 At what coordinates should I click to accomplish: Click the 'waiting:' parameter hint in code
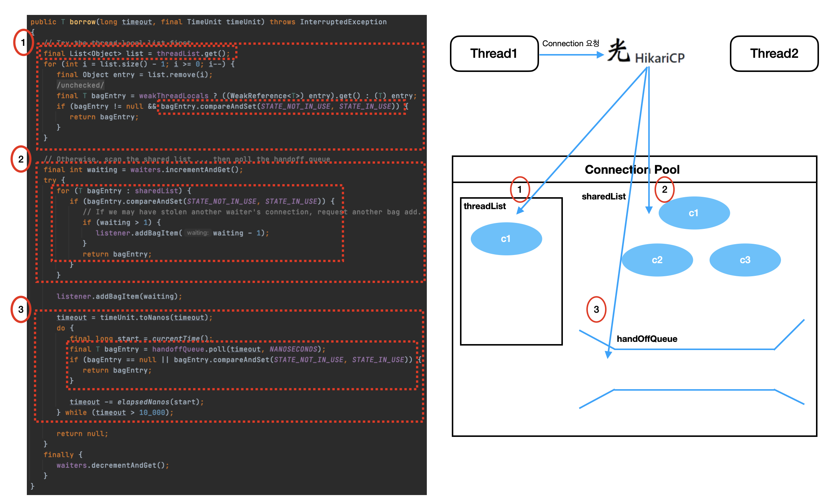click(198, 233)
